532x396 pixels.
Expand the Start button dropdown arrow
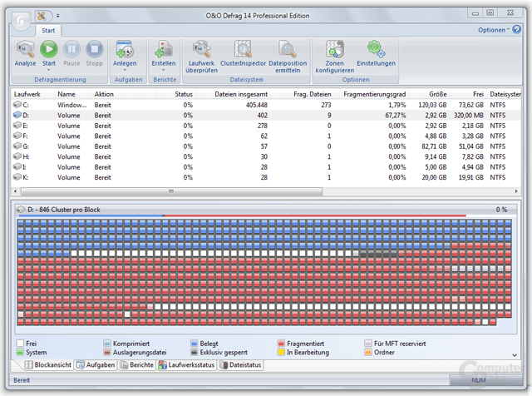[x=49, y=70]
